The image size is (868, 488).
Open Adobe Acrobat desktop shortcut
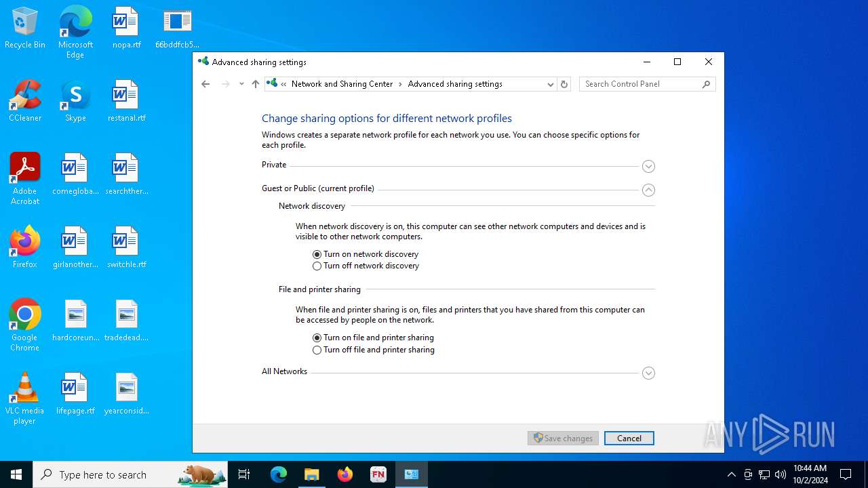click(x=25, y=179)
